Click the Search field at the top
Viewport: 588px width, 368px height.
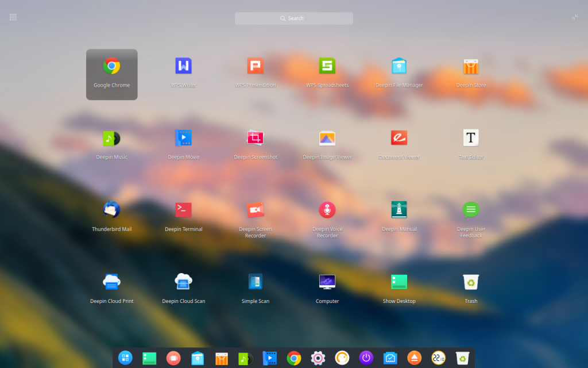coord(293,18)
